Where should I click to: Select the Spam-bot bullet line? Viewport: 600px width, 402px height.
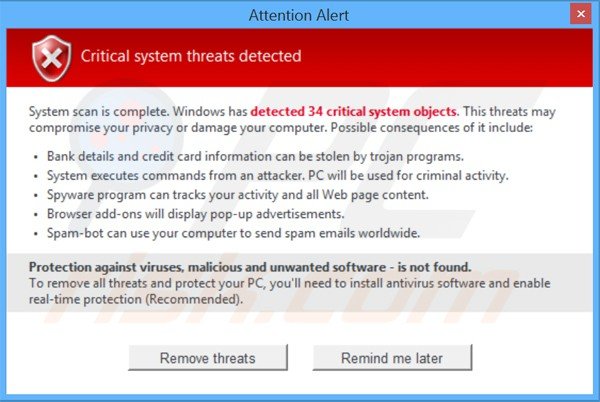(233, 233)
